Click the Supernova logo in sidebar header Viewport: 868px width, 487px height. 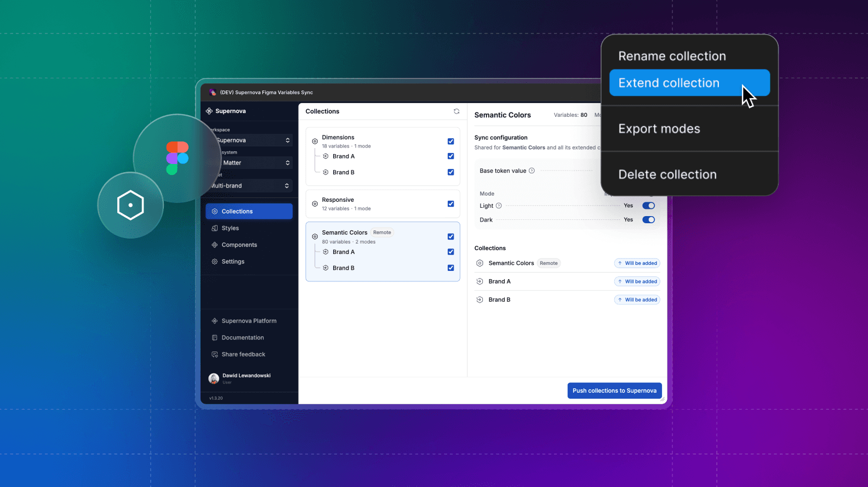pyautogui.click(x=209, y=111)
